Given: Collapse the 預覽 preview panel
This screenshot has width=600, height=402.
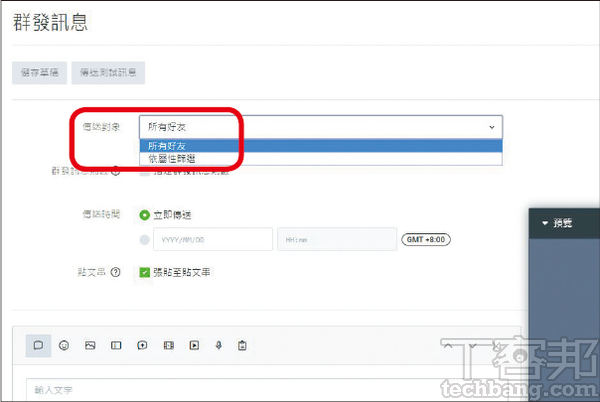Looking at the screenshot, I should 545,223.
